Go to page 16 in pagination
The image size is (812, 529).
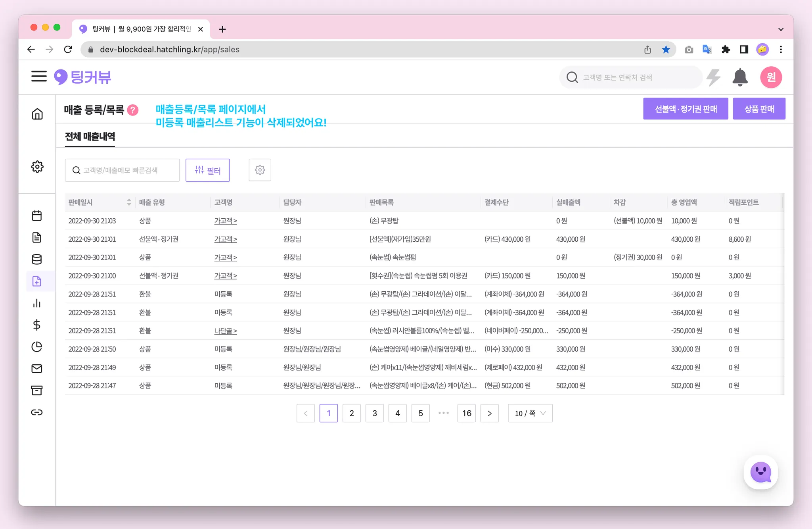467,413
